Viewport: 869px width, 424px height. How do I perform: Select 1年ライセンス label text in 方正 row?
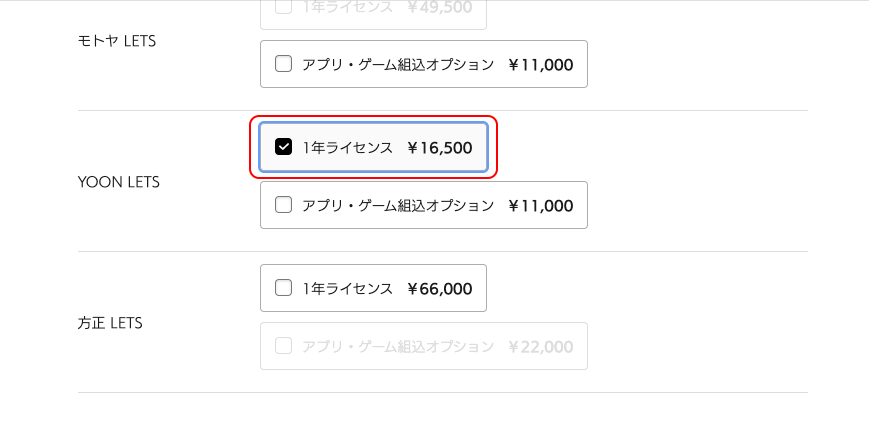coord(347,289)
